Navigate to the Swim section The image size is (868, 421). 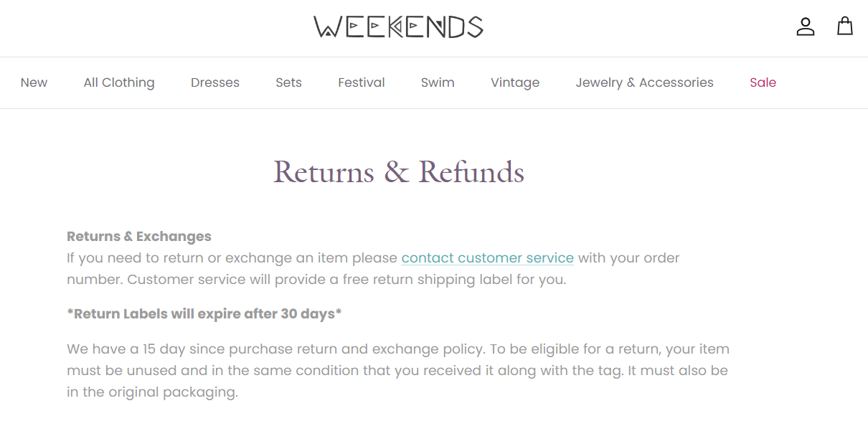(438, 82)
